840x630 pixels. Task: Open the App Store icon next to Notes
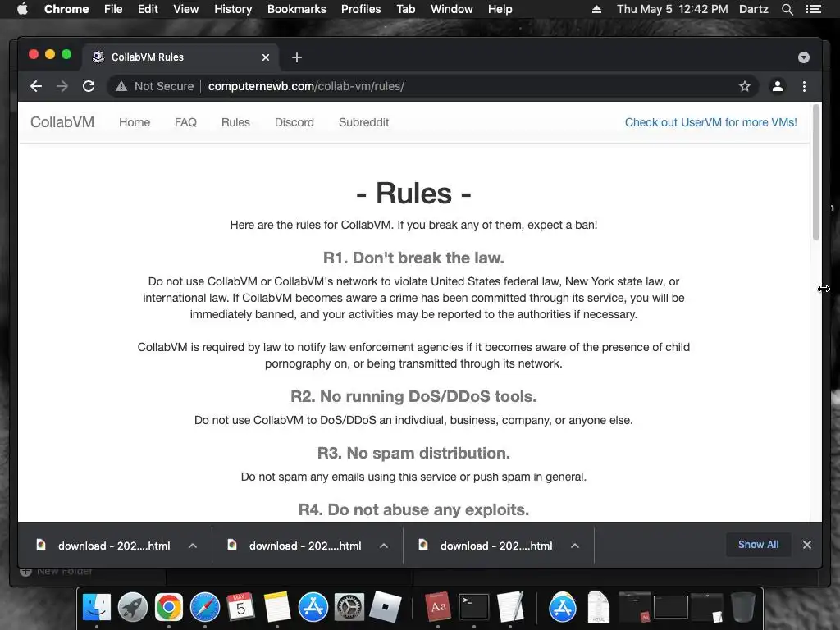point(313,608)
